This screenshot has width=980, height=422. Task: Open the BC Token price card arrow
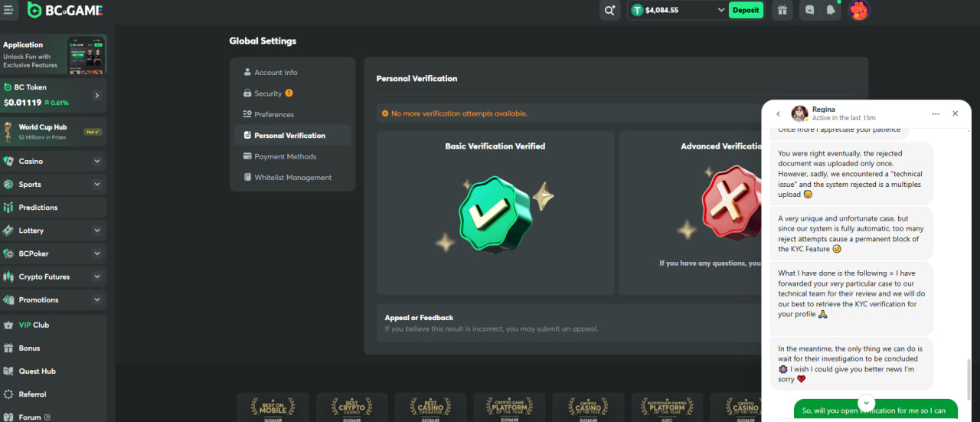click(97, 96)
